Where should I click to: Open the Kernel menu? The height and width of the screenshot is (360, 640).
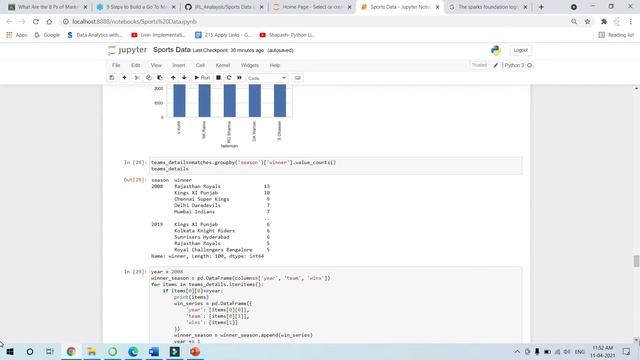point(223,65)
